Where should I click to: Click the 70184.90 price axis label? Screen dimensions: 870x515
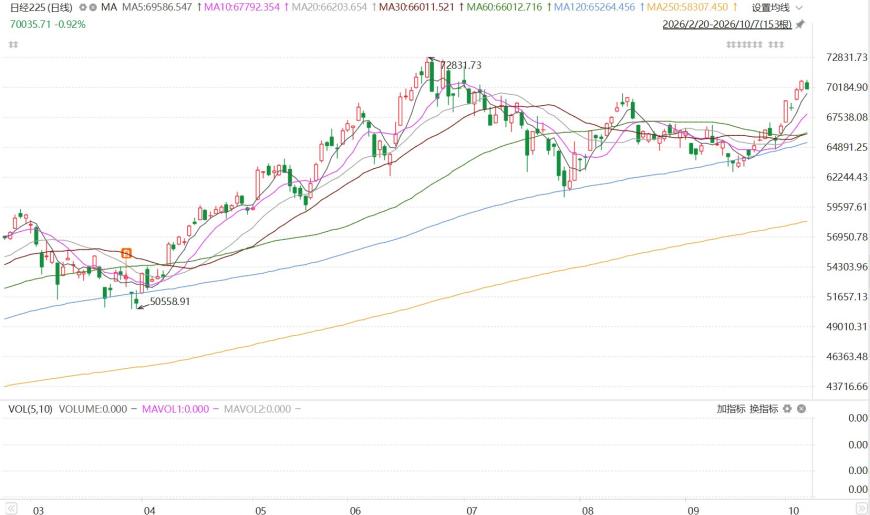tap(847, 87)
